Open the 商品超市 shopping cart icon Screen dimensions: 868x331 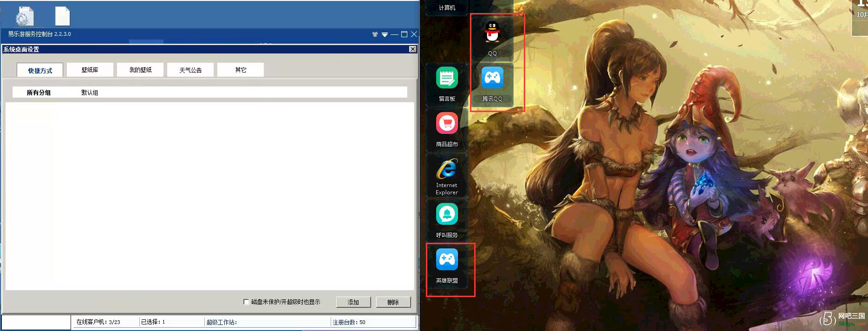pos(447,123)
